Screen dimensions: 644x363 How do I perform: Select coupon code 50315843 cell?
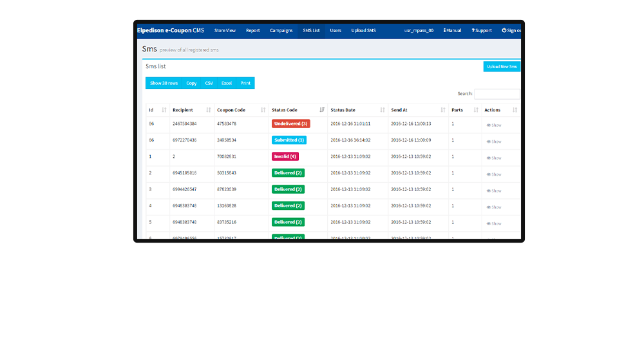tap(226, 173)
